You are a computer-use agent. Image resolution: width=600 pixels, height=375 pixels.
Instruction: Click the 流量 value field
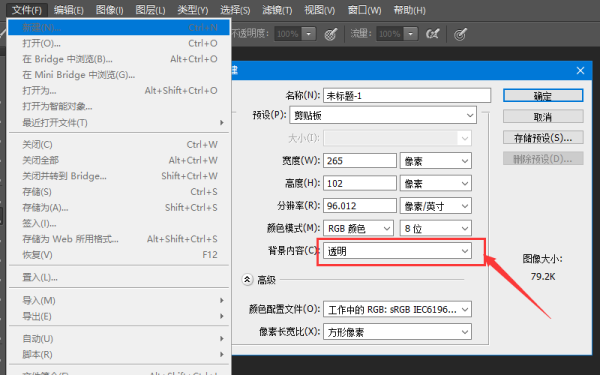click(390, 34)
